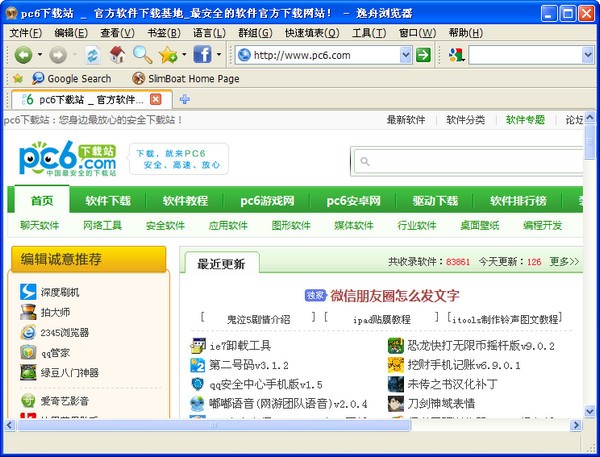Open a new tab with plus icon

coord(184,99)
